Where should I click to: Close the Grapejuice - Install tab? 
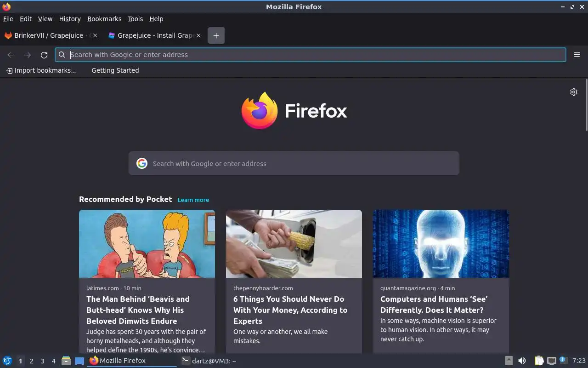tap(198, 35)
